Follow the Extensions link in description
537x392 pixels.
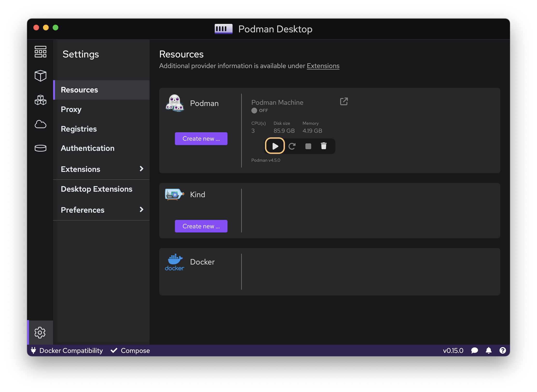[323, 66]
